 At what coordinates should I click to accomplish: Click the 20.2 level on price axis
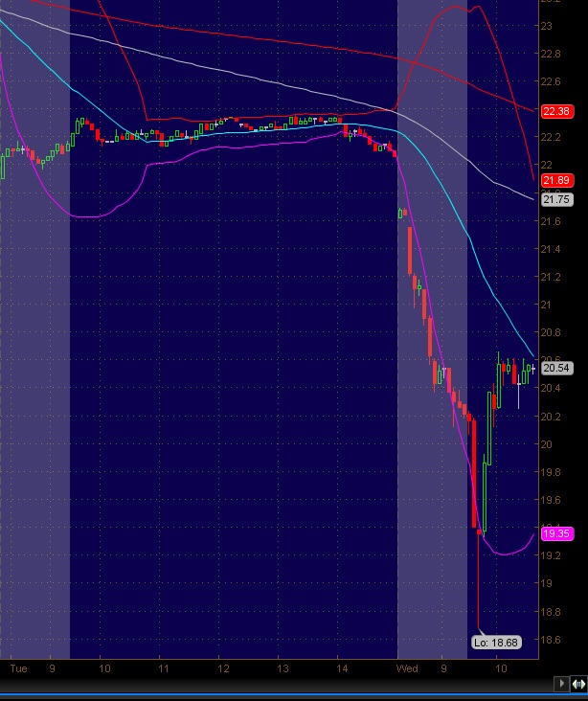pyautogui.click(x=552, y=417)
